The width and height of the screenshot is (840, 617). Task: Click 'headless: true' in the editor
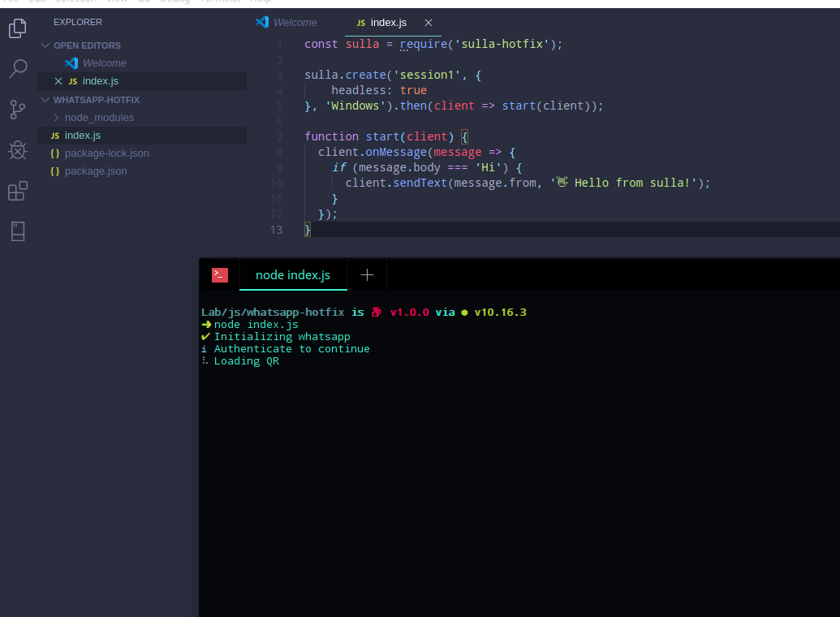pos(379,90)
